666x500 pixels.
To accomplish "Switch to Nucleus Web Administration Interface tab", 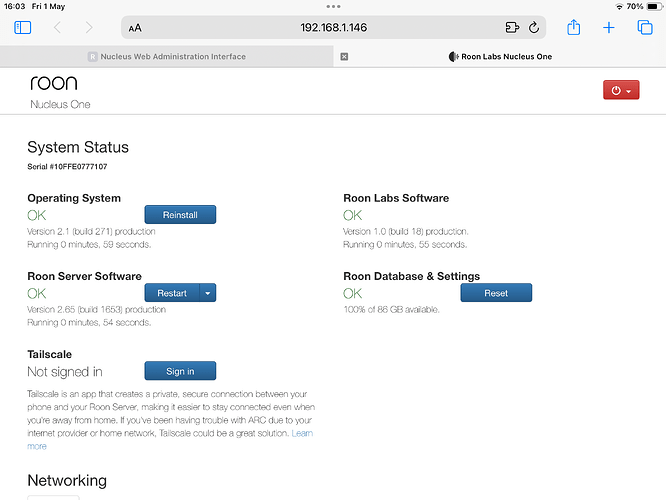I will pyautogui.click(x=166, y=56).
